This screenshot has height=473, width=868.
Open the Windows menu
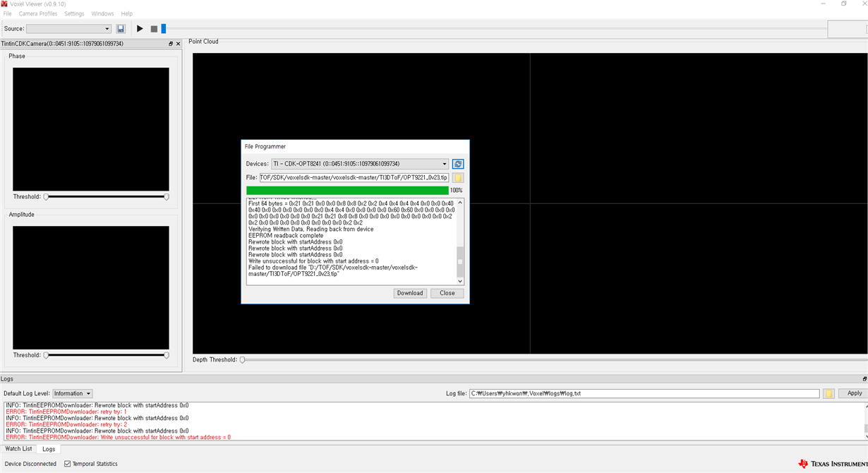tap(102, 13)
